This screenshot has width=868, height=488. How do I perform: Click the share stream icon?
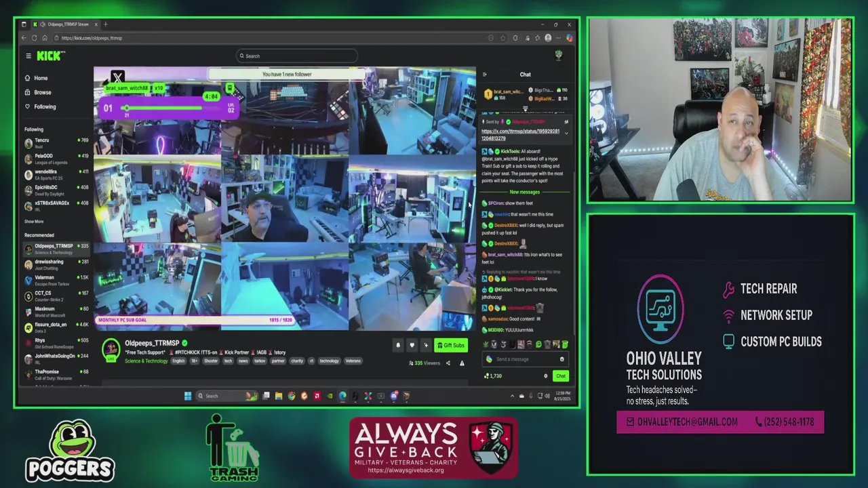click(448, 363)
